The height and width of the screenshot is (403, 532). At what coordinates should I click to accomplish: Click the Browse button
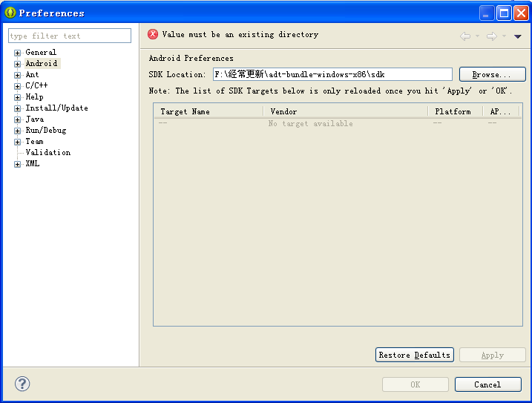tap(492, 74)
